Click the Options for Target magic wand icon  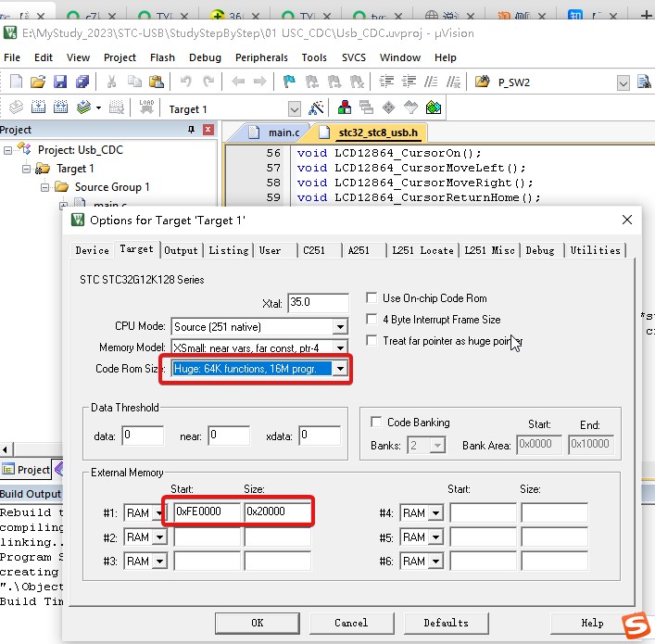point(316,108)
